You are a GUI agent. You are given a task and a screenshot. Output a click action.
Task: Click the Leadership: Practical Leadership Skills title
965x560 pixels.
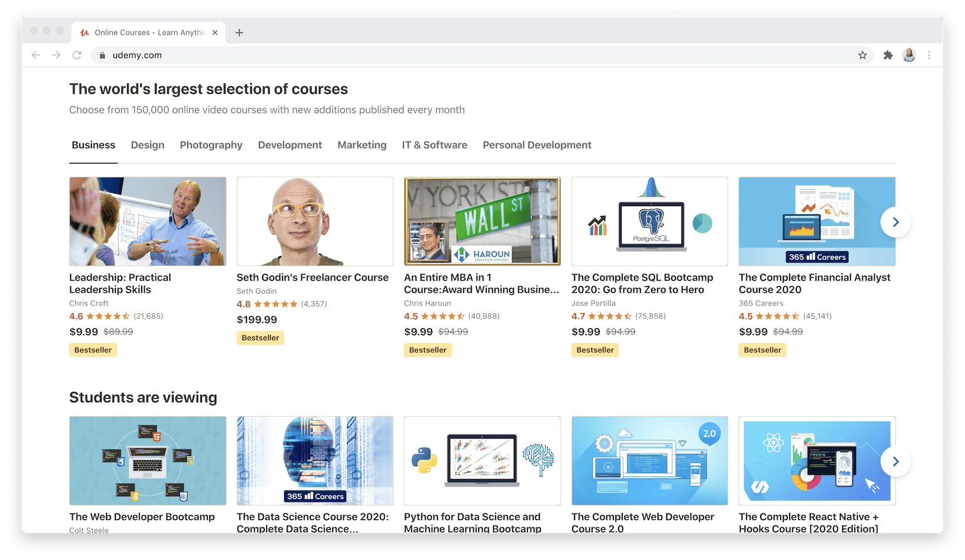click(x=120, y=284)
